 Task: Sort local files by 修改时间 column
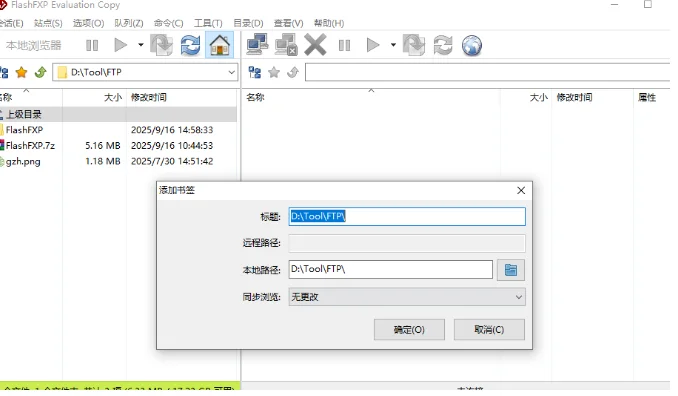pos(182,98)
